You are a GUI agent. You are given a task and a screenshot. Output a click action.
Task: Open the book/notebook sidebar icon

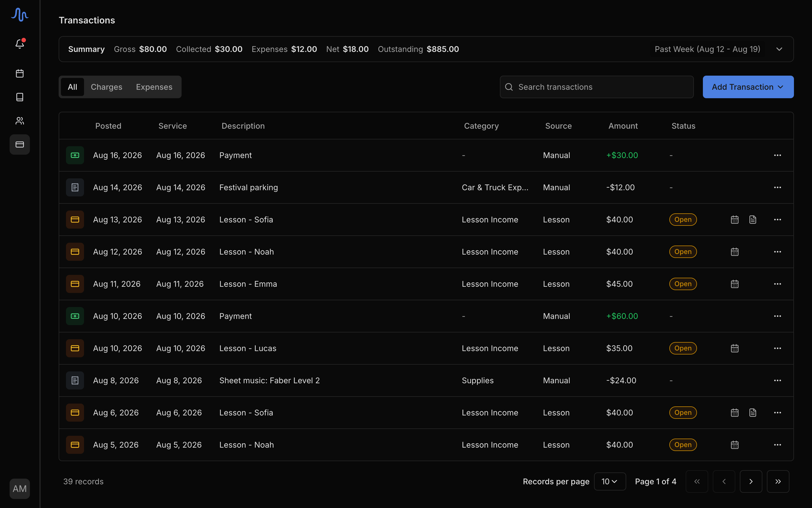(x=20, y=97)
